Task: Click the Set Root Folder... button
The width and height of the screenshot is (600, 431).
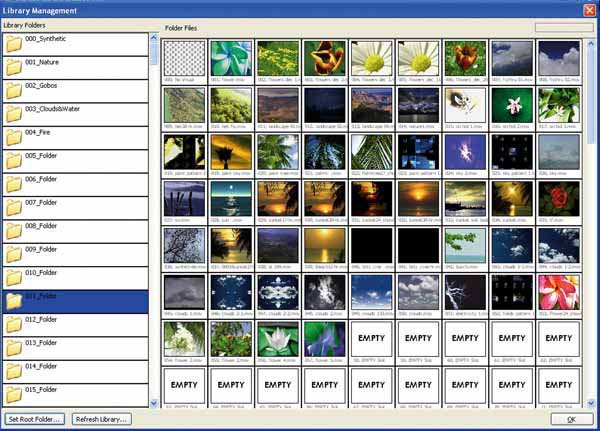Action: pyautogui.click(x=34, y=419)
